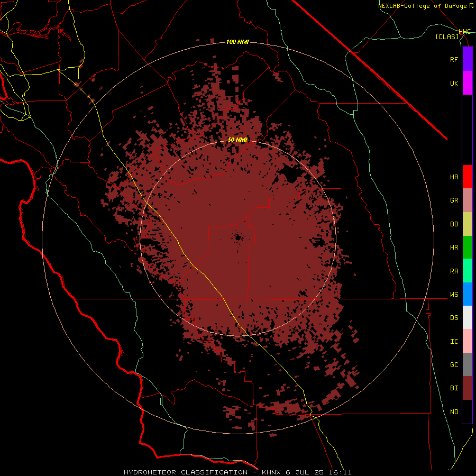
Task: Click the '6 JUL 25' date text
Action: (305, 472)
